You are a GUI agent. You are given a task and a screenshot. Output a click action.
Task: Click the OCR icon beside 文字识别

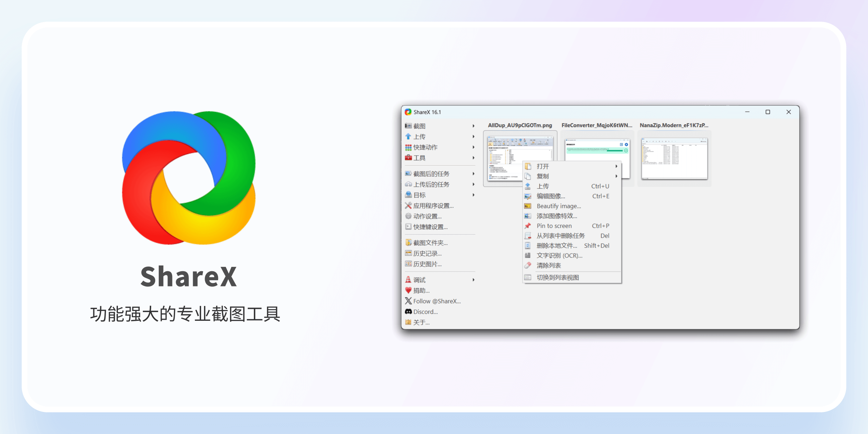(x=528, y=255)
